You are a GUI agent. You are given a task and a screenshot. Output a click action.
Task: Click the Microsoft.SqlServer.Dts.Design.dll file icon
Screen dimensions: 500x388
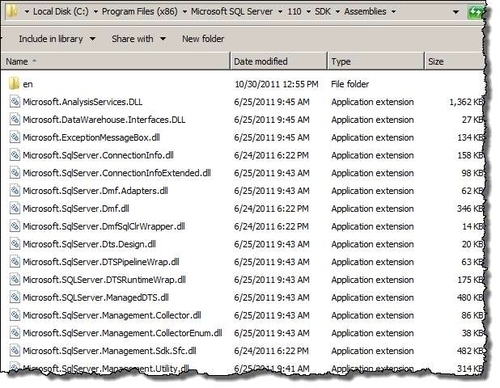14,244
